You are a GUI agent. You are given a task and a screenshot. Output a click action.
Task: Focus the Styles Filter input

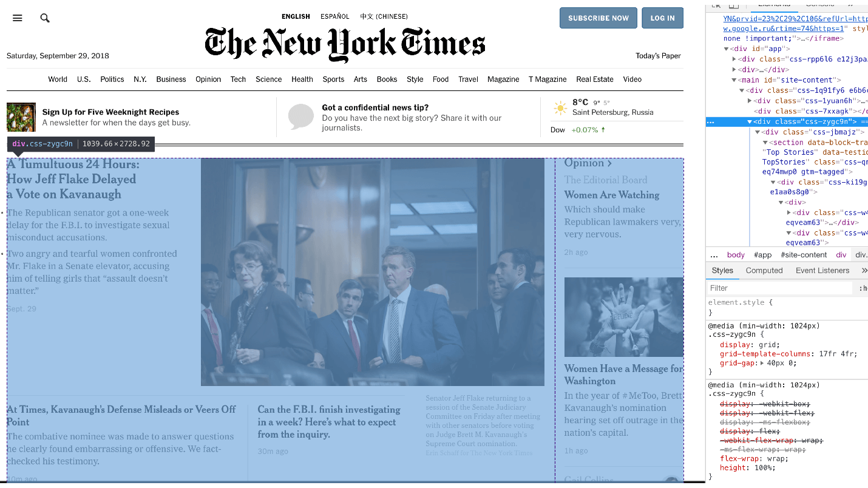[780, 288]
